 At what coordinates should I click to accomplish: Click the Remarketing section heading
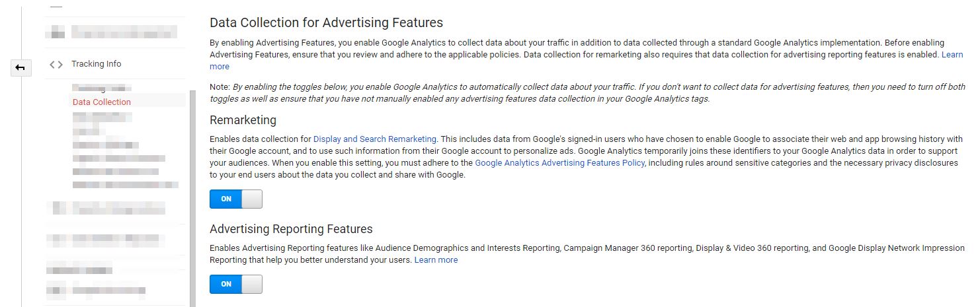[x=243, y=120]
